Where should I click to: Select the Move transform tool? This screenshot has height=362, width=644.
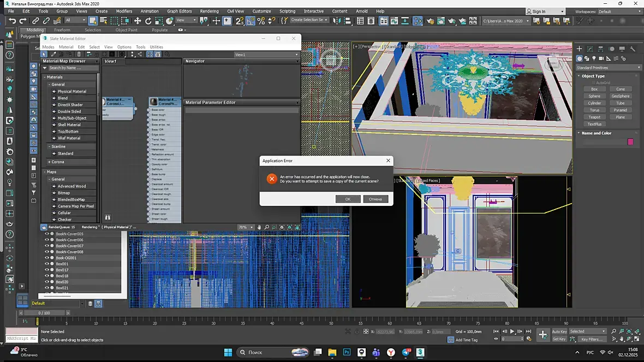click(x=138, y=21)
